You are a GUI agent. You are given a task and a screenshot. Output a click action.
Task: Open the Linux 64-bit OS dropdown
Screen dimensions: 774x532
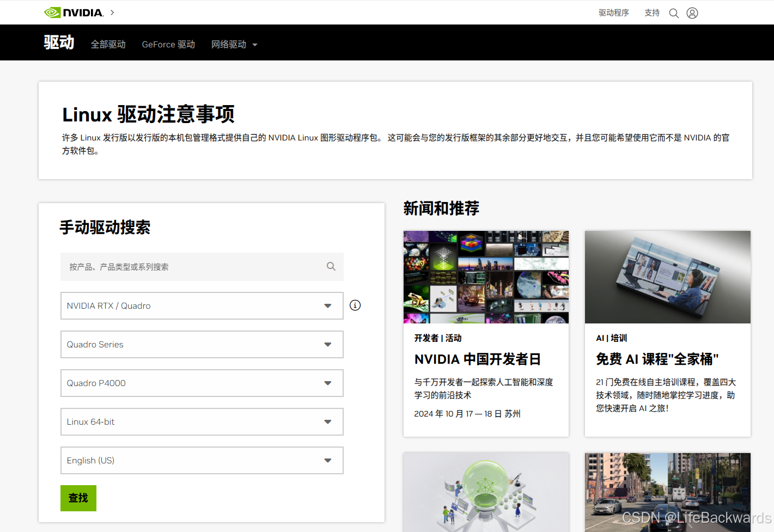pyautogui.click(x=202, y=421)
